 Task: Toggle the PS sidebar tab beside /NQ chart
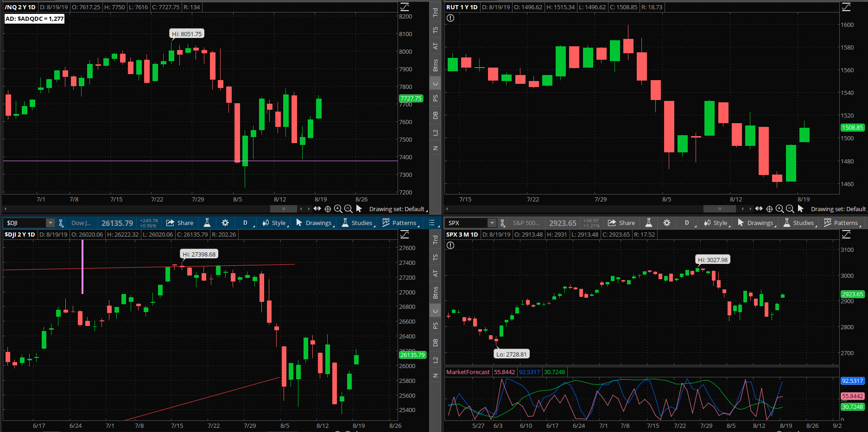tap(435, 98)
